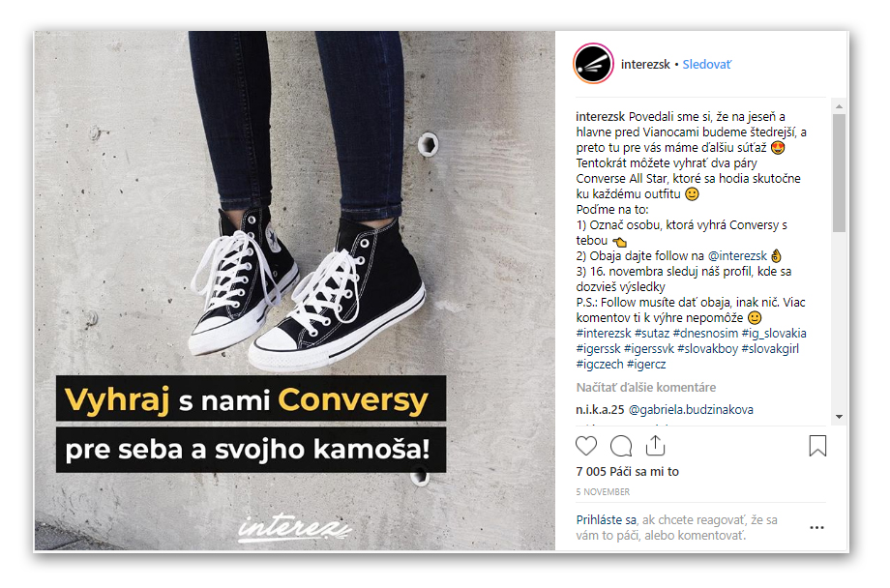Viewport: 890px width, 588px height.
Task: Click the scrollbar up arrow
Action: click(839, 106)
